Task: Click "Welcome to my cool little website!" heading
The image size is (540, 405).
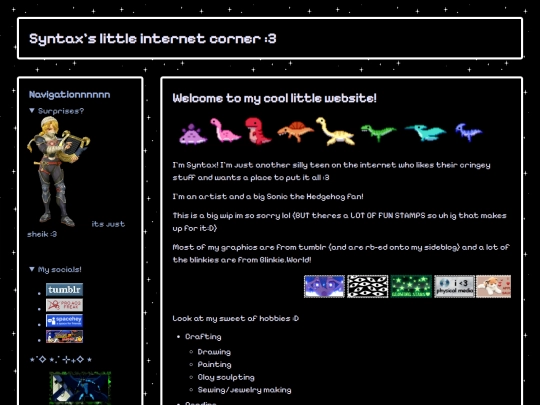Action: click(274, 98)
